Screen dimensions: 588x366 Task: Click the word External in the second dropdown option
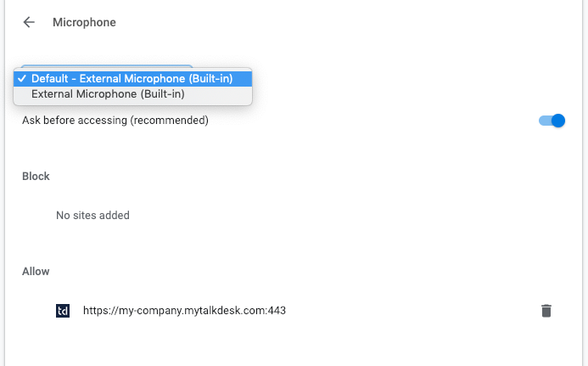tap(52, 94)
